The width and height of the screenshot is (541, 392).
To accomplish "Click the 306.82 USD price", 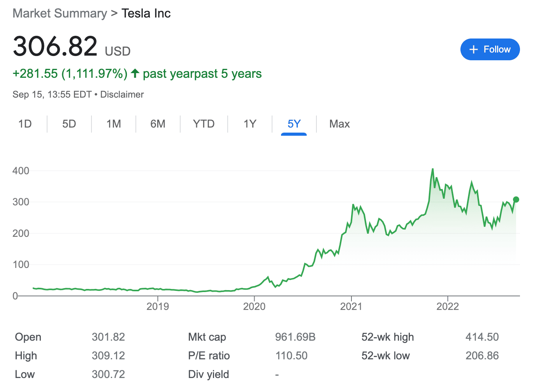I will 55,46.
